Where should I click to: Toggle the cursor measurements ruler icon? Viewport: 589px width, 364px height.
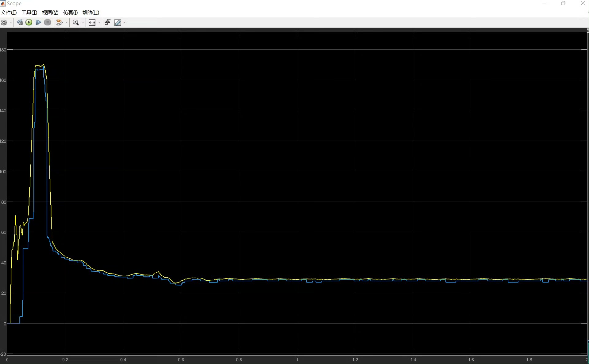tap(118, 22)
